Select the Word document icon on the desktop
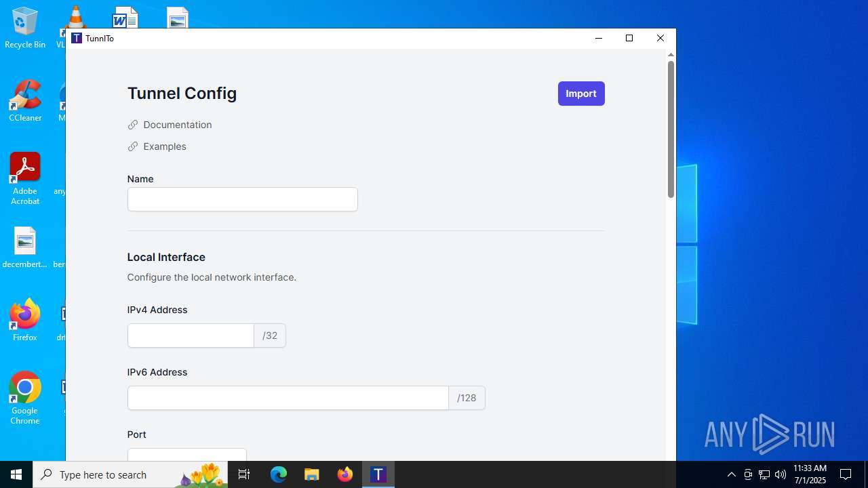 click(x=125, y=17)
